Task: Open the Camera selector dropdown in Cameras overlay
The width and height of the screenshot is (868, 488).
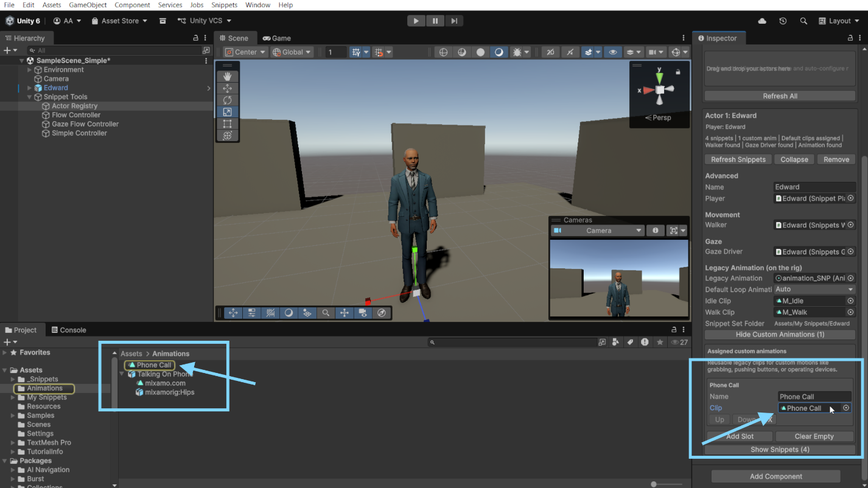Action: (597, 231)
